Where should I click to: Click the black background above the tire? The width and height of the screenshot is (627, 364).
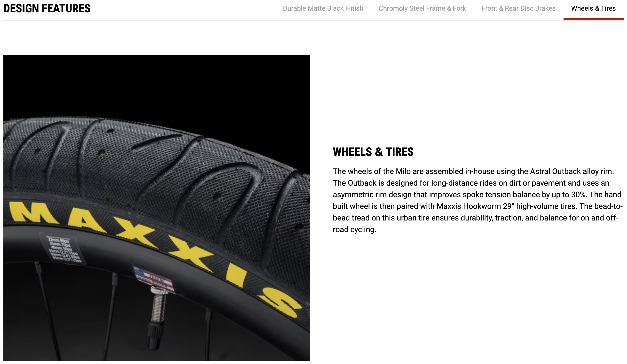click(x=157, y=84)
